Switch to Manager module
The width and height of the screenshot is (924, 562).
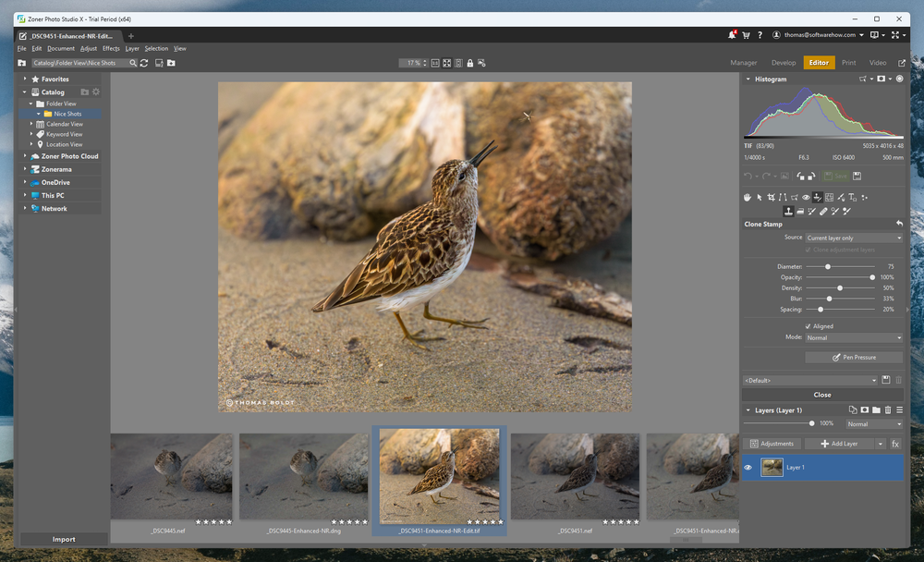744,63
